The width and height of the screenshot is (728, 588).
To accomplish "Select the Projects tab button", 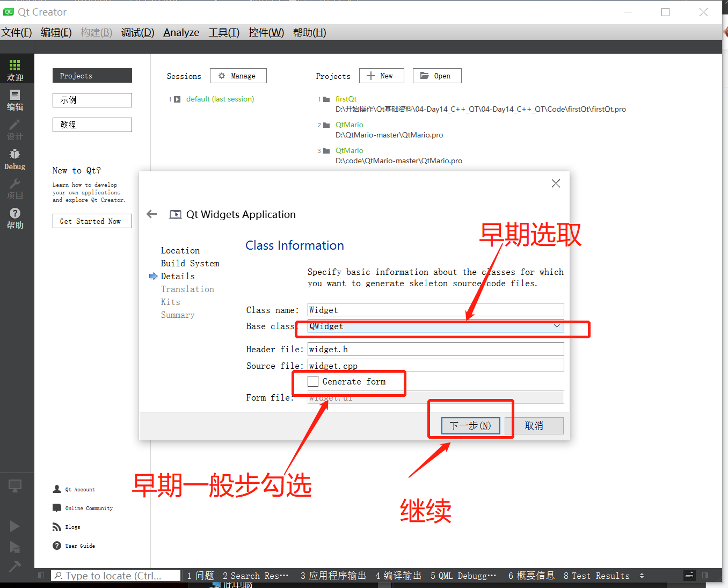I will click(x=92, y=76).
